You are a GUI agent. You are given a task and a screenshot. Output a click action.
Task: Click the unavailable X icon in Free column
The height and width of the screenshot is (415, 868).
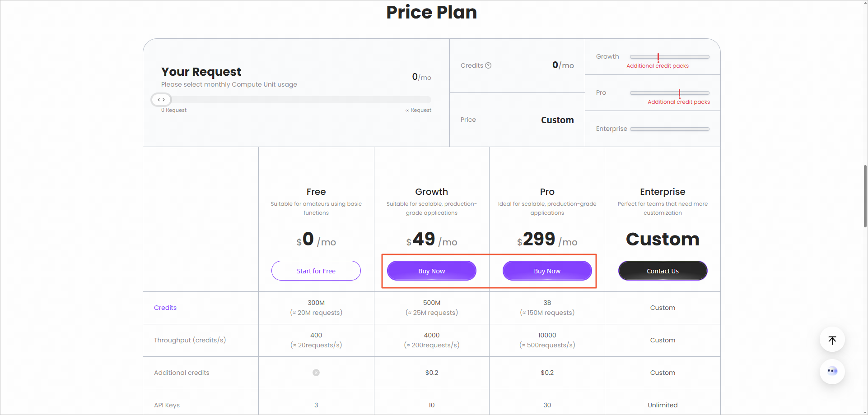[316, 373]
